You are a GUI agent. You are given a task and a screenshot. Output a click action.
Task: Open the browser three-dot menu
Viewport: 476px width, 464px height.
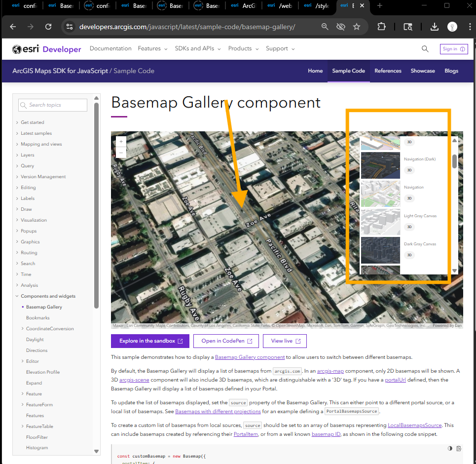coord(470,27)
